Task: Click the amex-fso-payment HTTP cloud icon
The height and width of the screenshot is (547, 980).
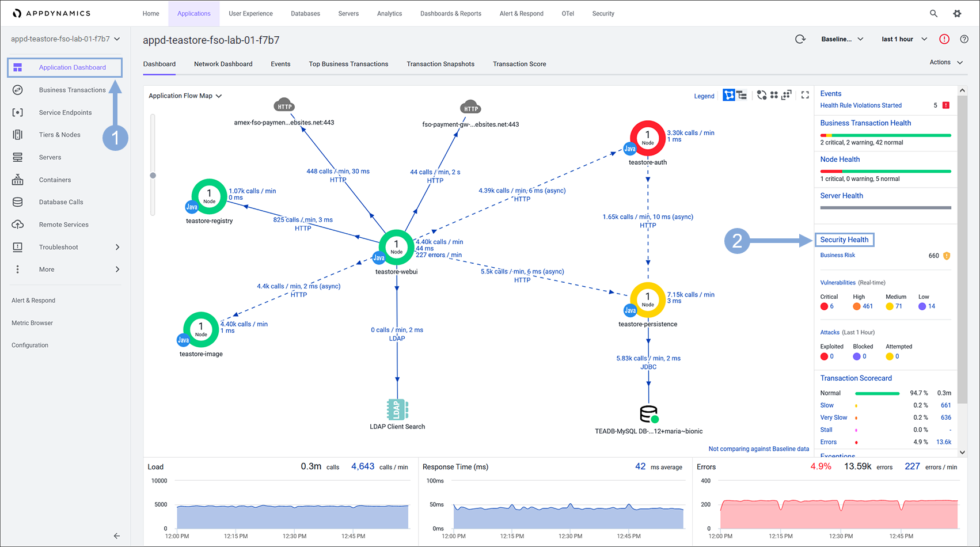Action: (x=284, y=105)
